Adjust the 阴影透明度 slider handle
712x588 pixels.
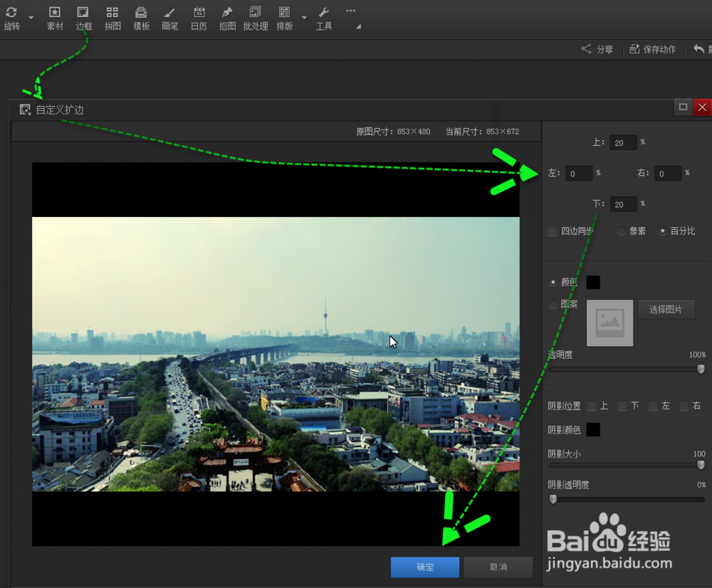[x=553, y=500]
